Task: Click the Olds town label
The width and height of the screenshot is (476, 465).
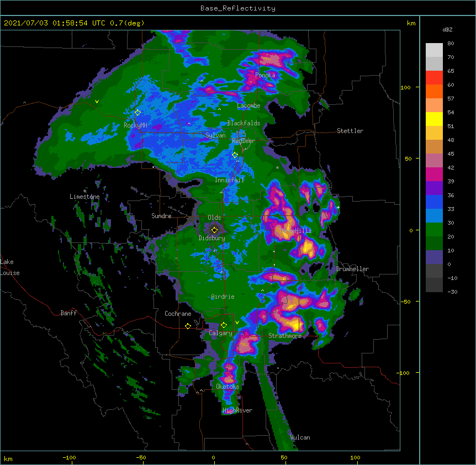Action: [x=214, y=218]
